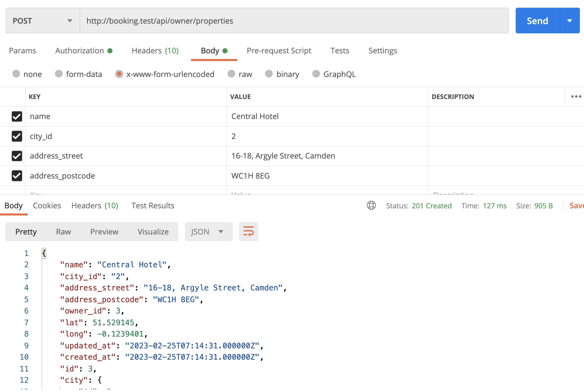
Task: Click the globe network icon
Action: click(x=371, y=205)
